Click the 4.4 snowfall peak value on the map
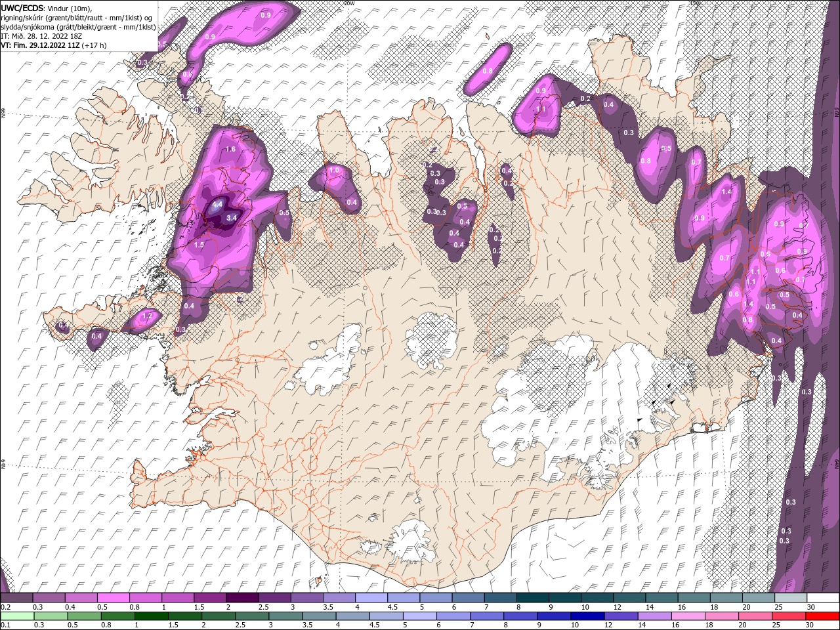The image size is (840, 630). point(217,205)
